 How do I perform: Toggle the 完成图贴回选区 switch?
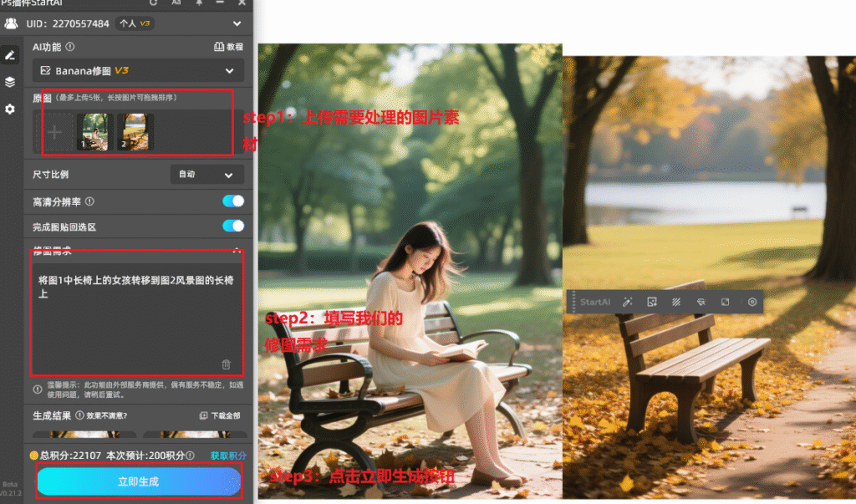click(x=233, y=226)
